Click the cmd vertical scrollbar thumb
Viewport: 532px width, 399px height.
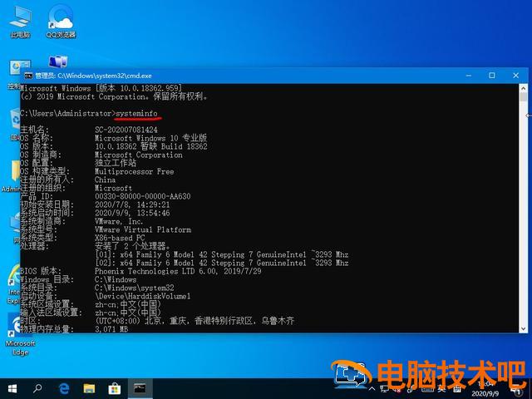click(523, 97)
